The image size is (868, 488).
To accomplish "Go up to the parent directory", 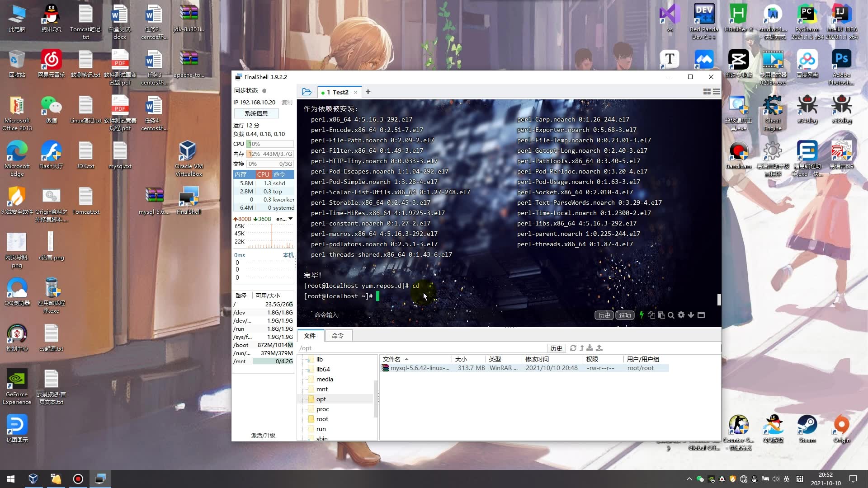I will point(582,348).
